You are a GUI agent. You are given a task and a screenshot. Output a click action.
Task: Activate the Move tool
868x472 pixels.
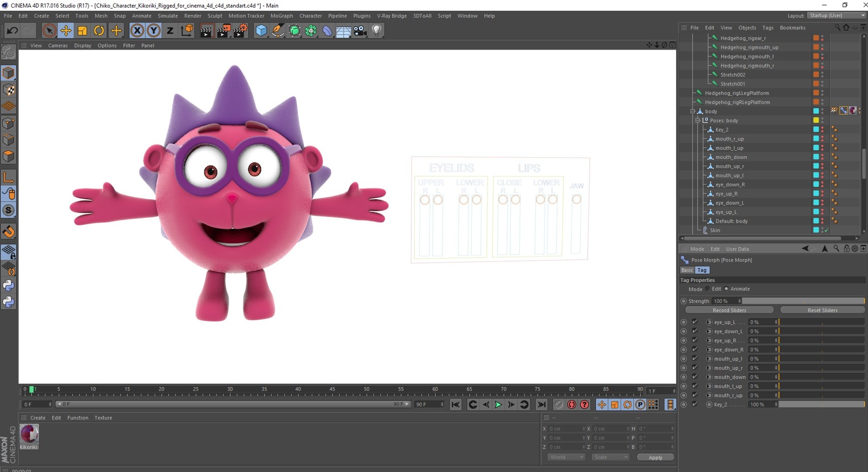tap(66, 31)
